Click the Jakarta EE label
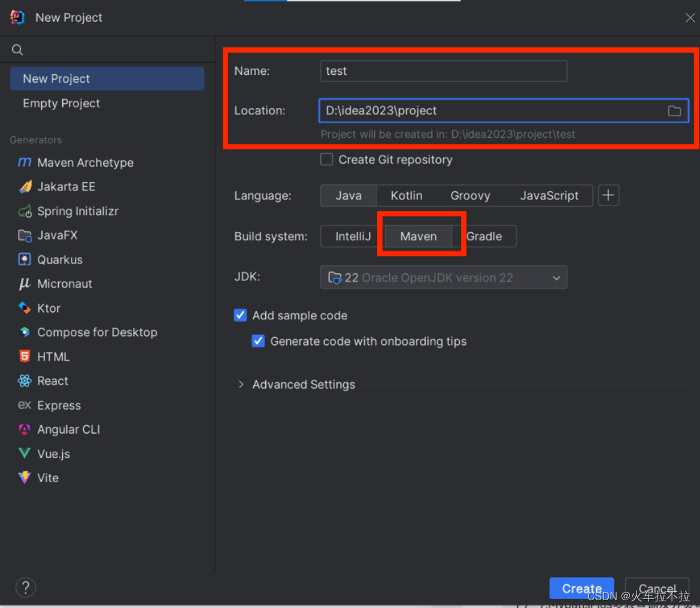700x608 pixels. coord(66,187)
